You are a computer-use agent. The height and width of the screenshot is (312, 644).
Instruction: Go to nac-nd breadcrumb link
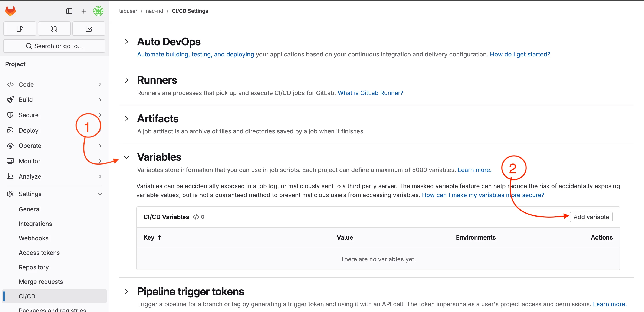click(154, 11)
